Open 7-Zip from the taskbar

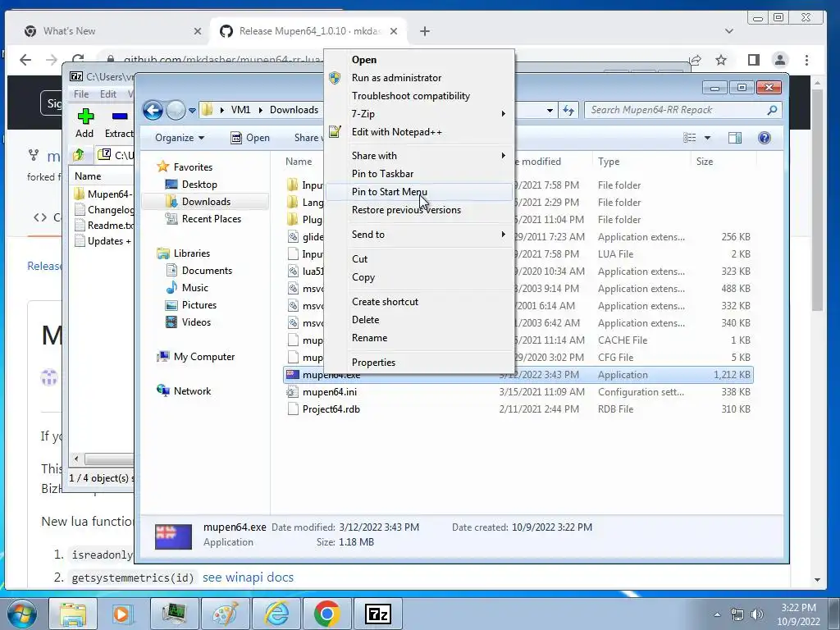click(x=378, y=614)
